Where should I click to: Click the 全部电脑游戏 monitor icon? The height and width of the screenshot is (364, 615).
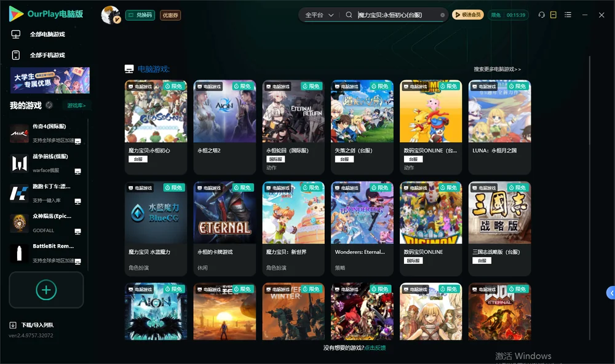tap(16, 34)
